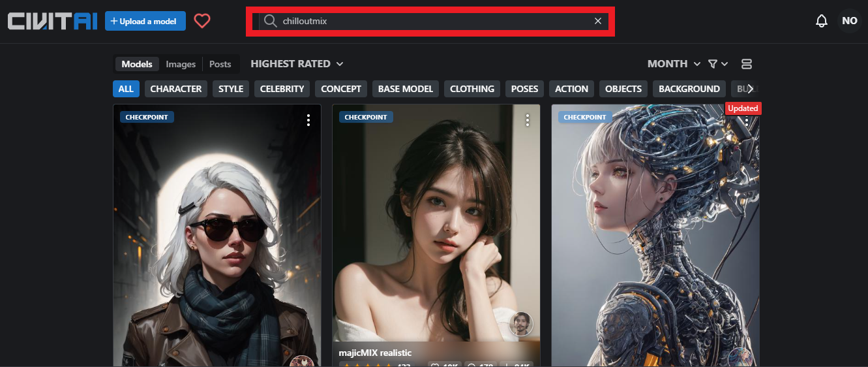Switch to the Images tab

point(181,64)
